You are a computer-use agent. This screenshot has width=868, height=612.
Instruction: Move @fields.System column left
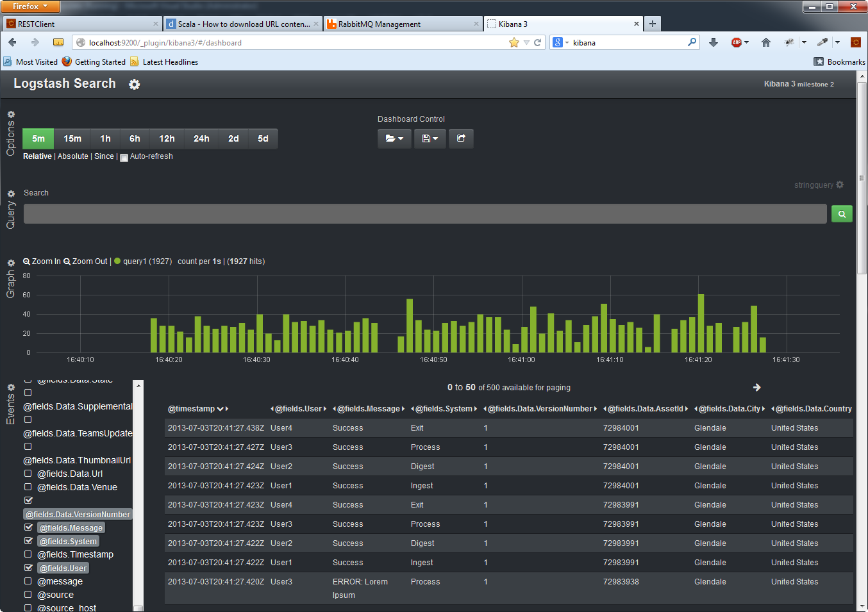(x=413, y=409)
